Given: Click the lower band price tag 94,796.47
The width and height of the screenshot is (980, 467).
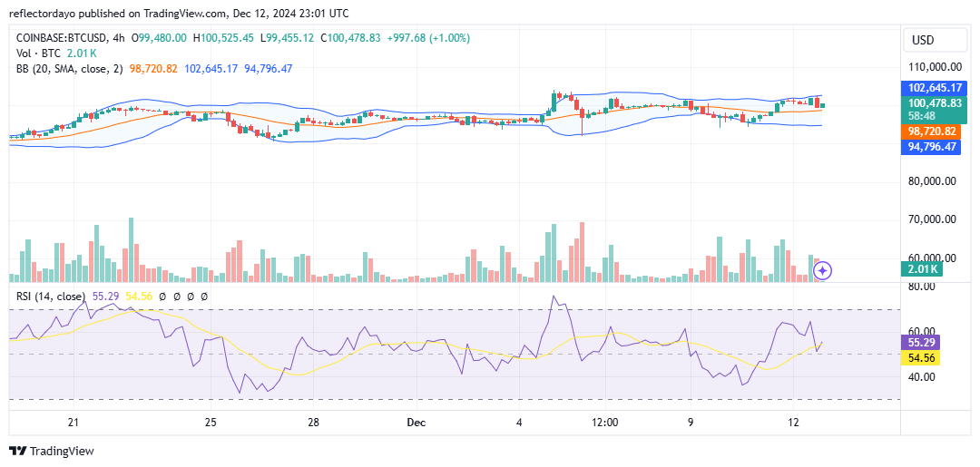Looking at the screenshot, I should (x=929, y=148).
